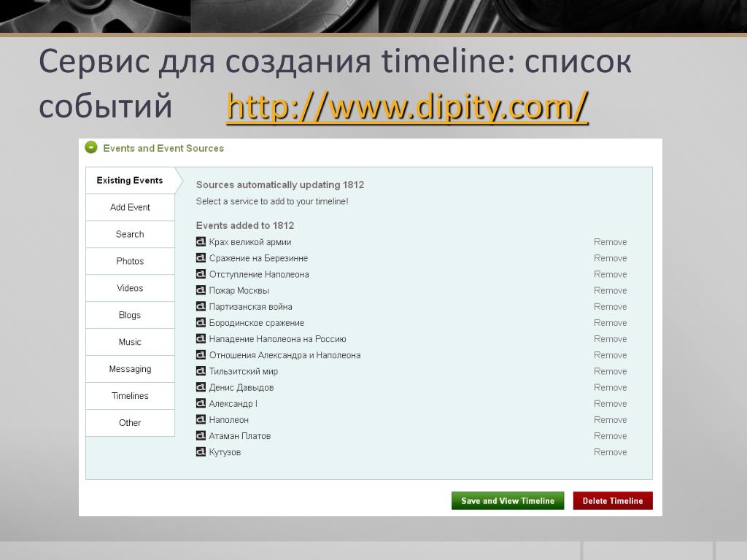Remove the Атаман Платов event

coord(611,436)
